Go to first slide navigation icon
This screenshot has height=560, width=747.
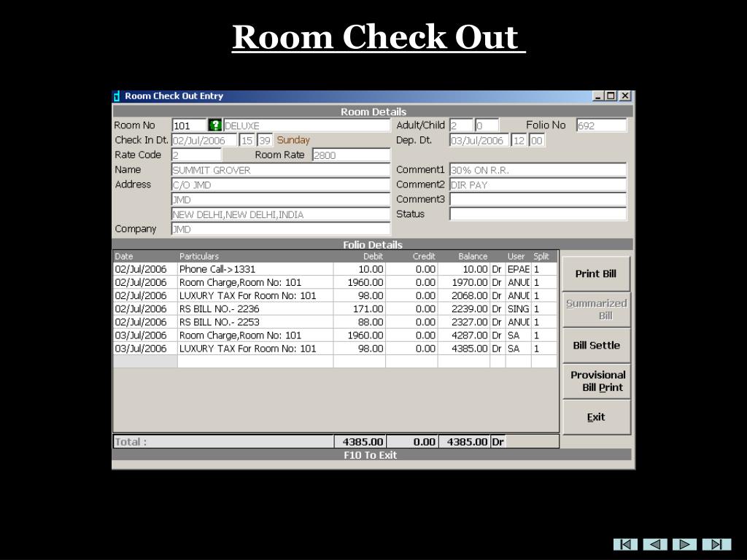tap(625, 544)
